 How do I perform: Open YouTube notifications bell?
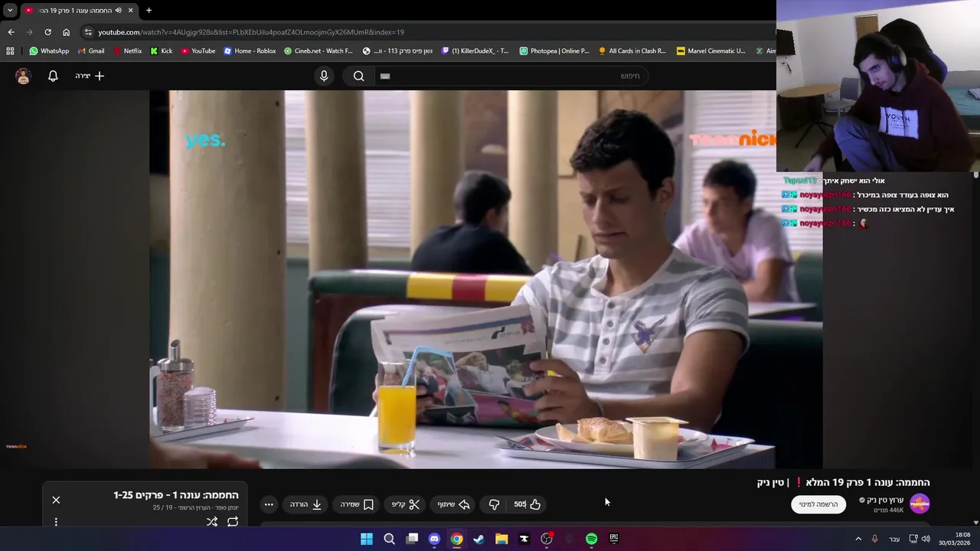pyautogui.click(x=53, y=76)
